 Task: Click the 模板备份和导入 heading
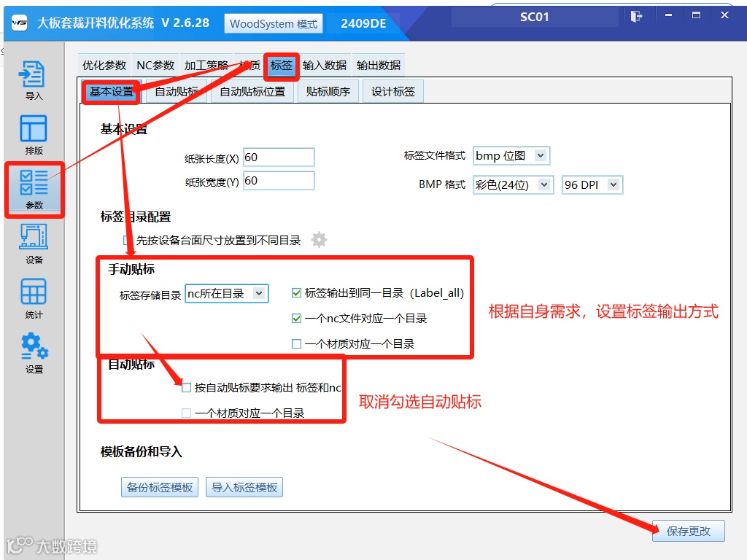(x=142, y=451)
